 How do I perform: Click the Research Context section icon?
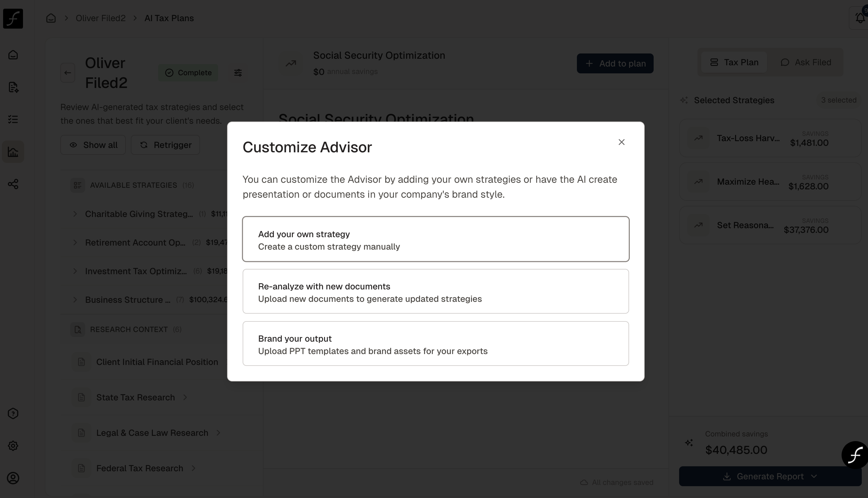coord(78,330)
